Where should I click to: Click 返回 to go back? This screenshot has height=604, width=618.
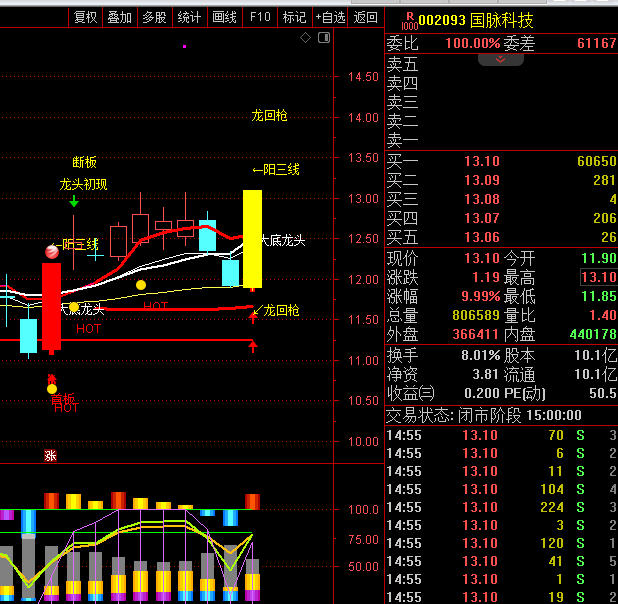(x=366, y=17)
